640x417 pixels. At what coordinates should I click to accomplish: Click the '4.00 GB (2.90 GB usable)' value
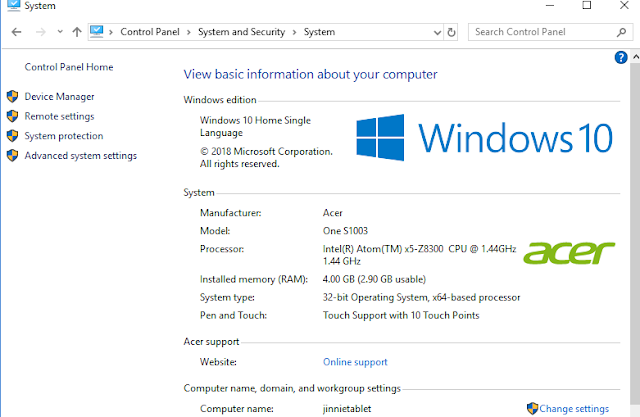click(x=374, y=279)
